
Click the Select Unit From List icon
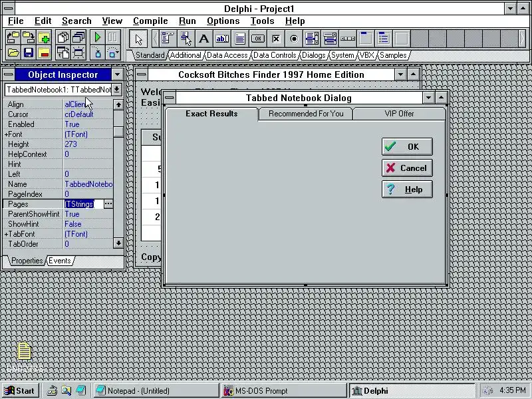click(x=63, y=37)
